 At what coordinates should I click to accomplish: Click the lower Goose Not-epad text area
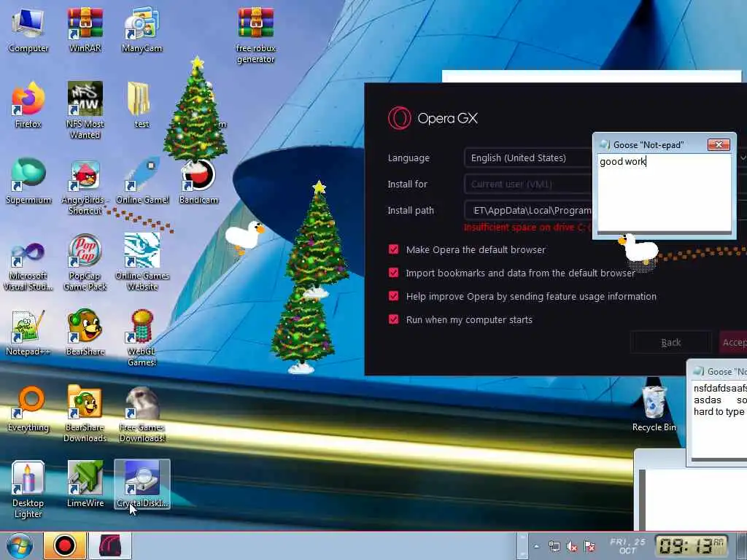tap(719, 419)
